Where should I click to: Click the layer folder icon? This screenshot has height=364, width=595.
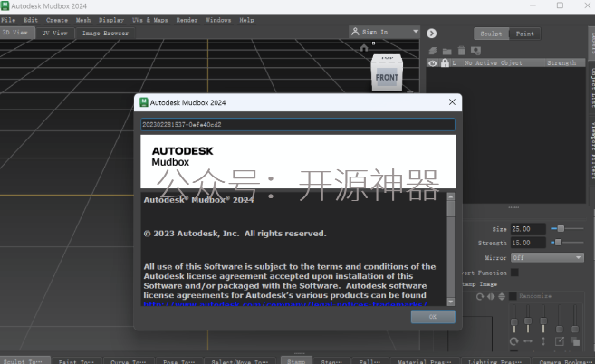447,51
